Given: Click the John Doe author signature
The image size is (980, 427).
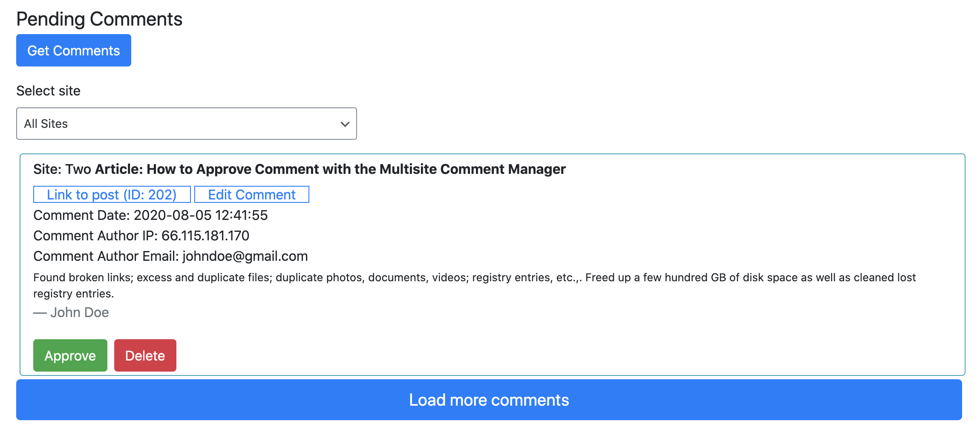Looking at the screenshot, I should pyautogui.click(x=71, y=312).
